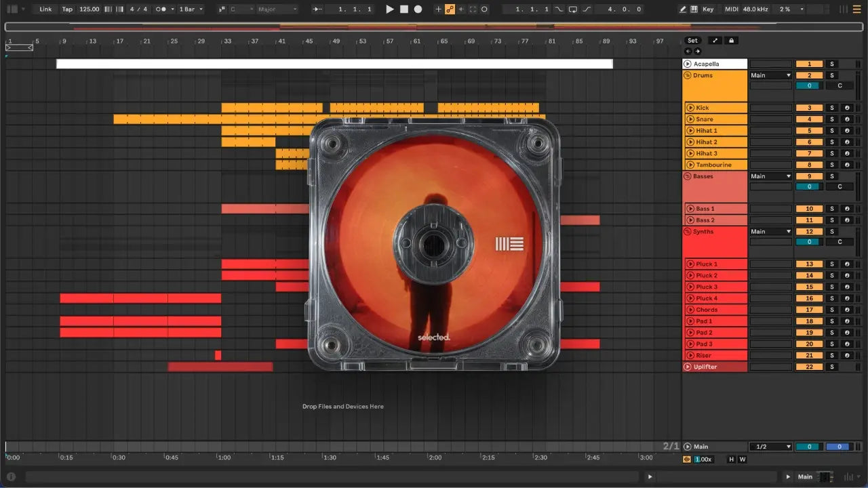Click the Set locator button

(692, 41)
